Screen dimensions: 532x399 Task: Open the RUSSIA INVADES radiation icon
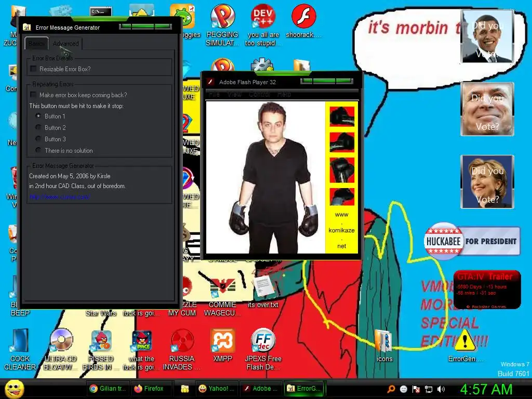[x=182, y=350]
